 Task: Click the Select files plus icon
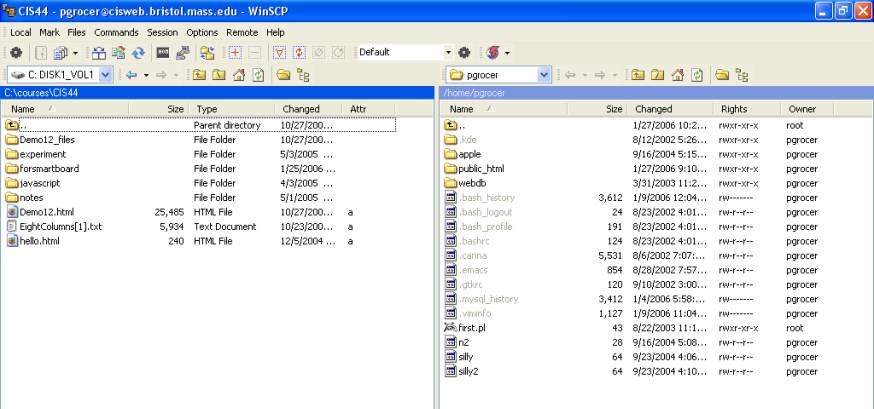(x=237, y=52)
